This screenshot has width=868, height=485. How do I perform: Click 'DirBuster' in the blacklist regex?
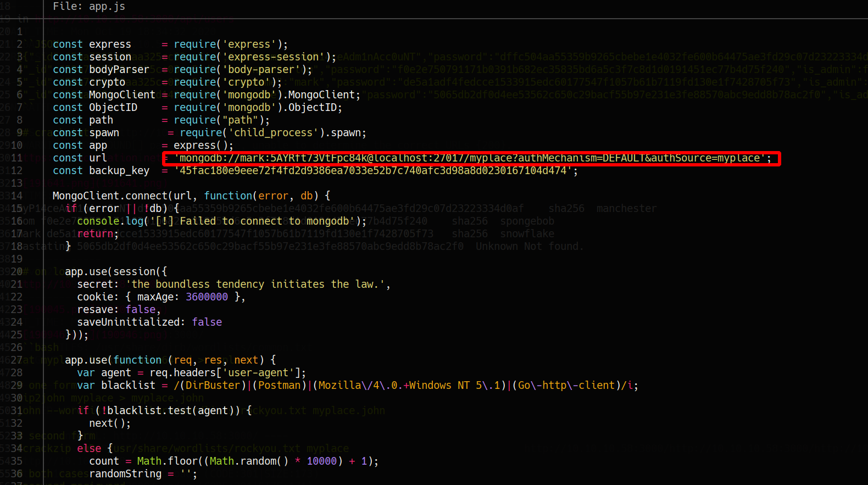pyautogui.click(x=213, y=386)
